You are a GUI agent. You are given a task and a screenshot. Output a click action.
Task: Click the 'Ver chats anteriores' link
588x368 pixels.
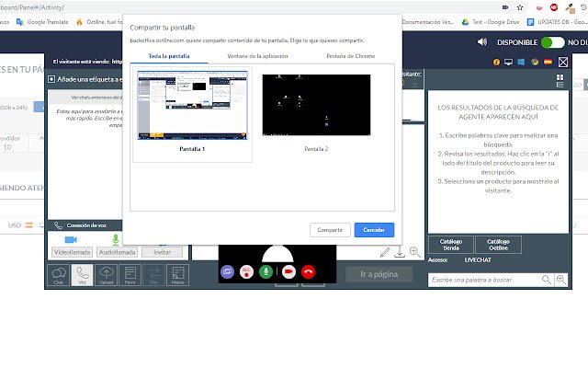point(96,98)
